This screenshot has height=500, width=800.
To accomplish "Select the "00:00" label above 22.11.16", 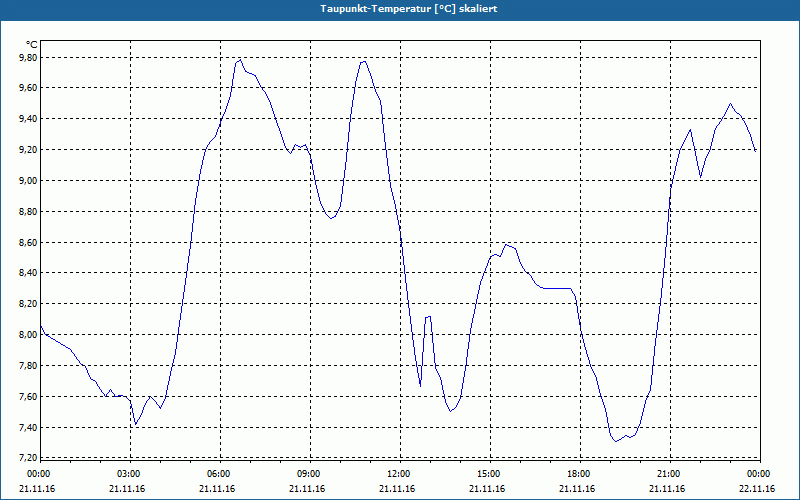I will 759,474.
